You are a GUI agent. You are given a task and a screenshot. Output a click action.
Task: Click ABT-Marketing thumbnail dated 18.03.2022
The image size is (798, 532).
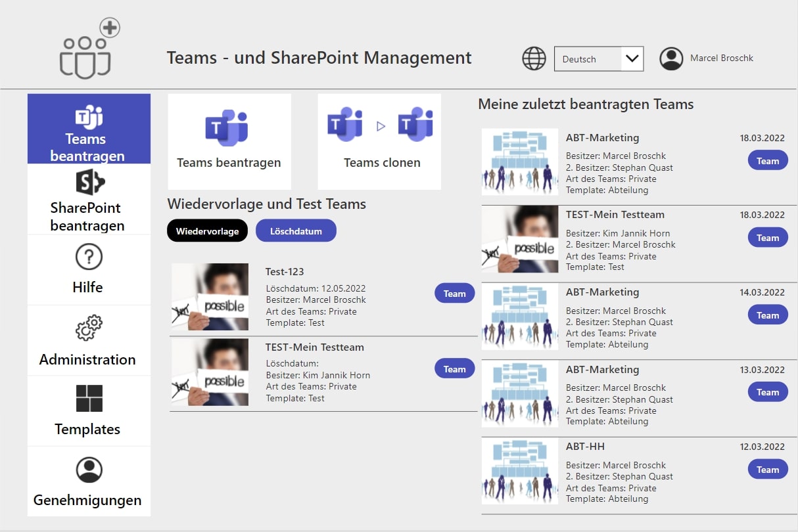pos(519,162)
